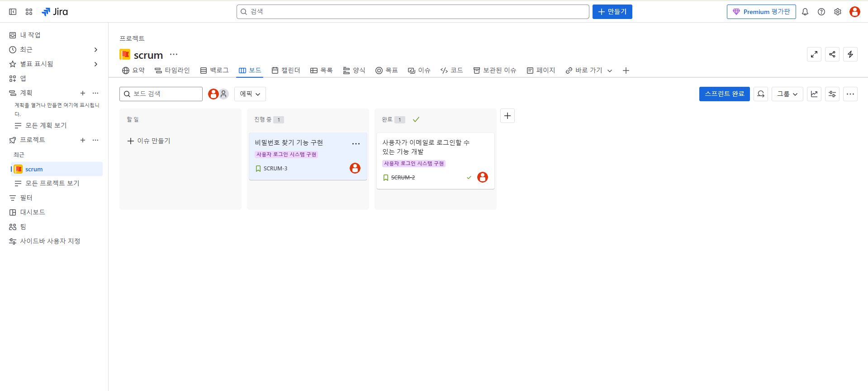Switch to the 타임라인 tab
The height and width of the screenshot is (391, 868).
coord(172,71)
